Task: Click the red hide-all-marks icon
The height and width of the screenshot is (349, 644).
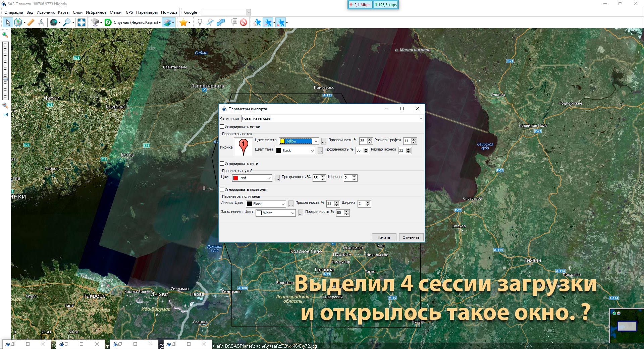Action: [244, 22]
